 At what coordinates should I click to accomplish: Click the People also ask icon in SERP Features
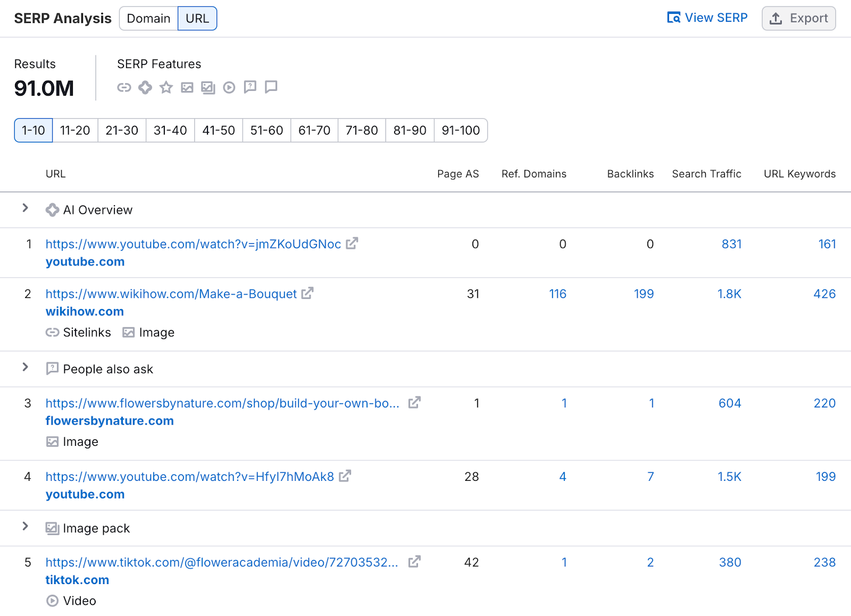(x=249, y=87)
